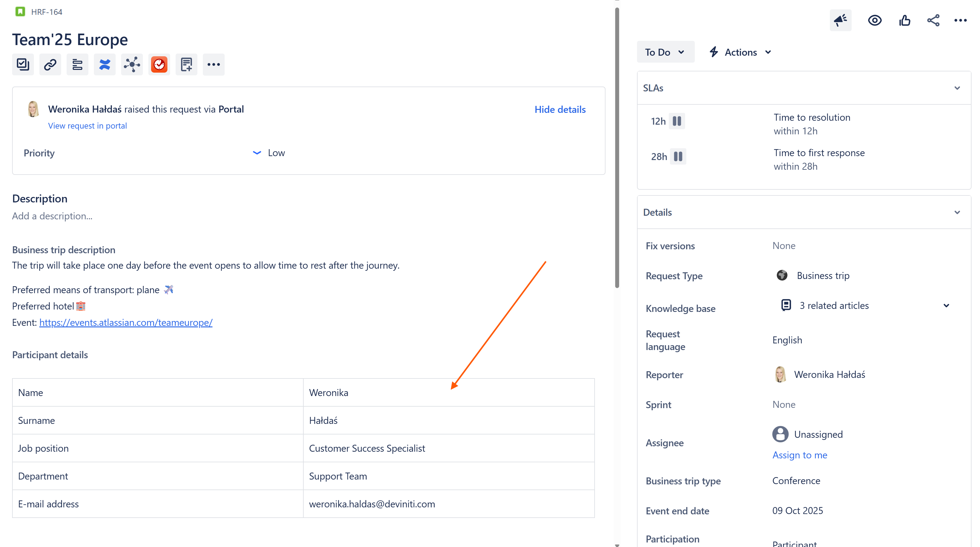Pause the 12h Time to resolution SLA timer
Screen dimensions: 980x547
tap(677, 121)
